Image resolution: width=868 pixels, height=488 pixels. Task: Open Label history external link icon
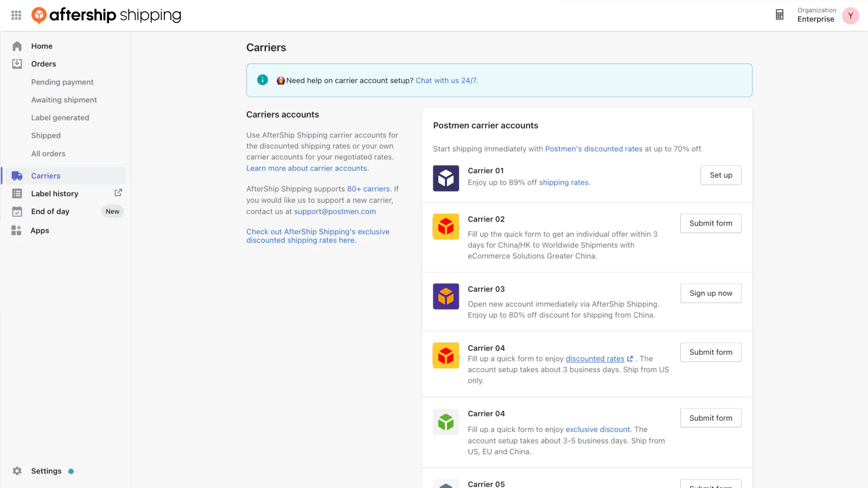[x=118, y=193]
